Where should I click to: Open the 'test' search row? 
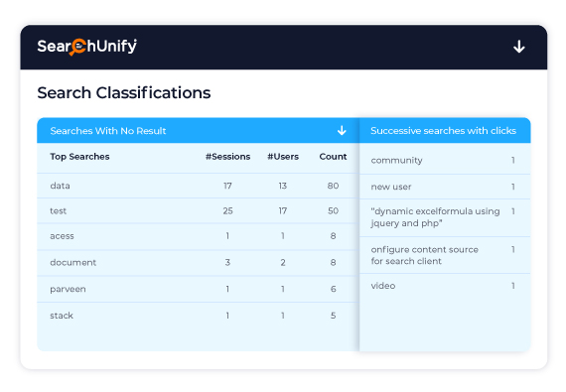point(198,210)
